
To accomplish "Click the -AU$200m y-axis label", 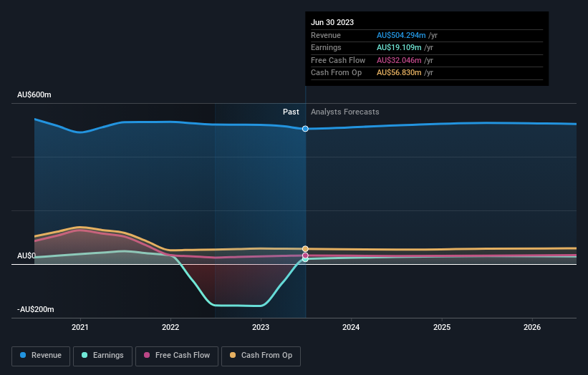I will click(x=36, y=309).
